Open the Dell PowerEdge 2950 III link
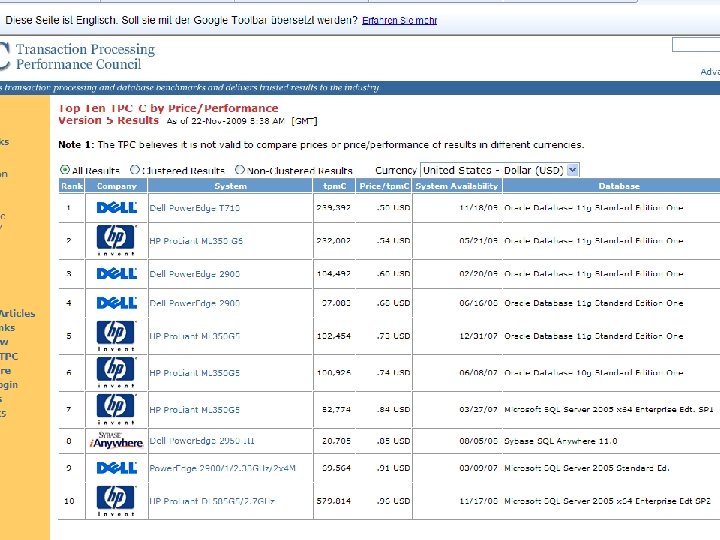720x540 pixels. [202, 441]
